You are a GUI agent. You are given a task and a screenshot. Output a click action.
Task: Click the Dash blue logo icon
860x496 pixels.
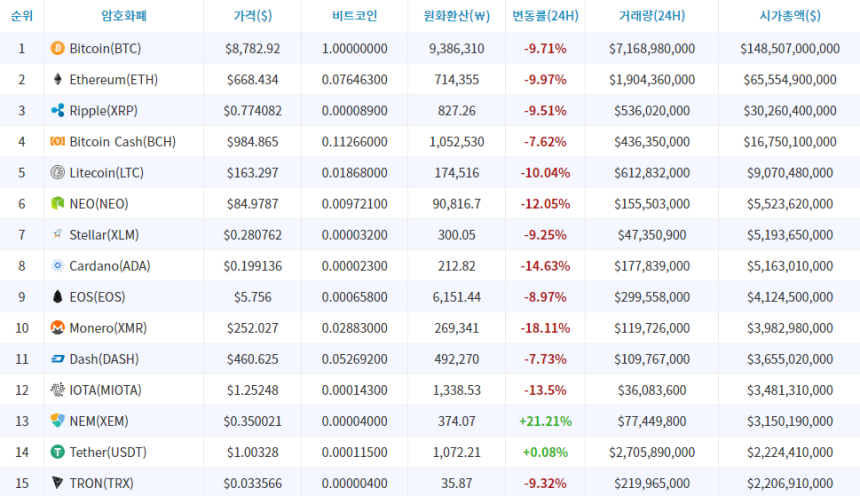coord(58,359)
